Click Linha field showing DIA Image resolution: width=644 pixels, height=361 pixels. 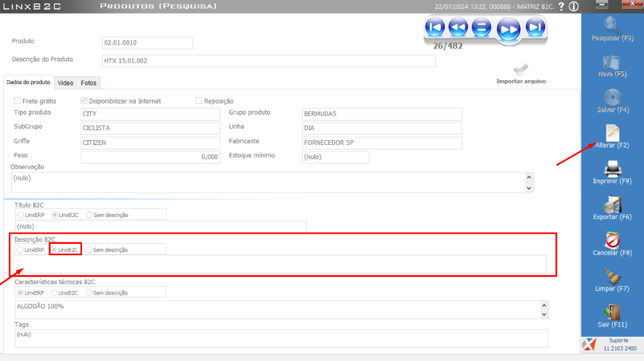click(382, 128)
